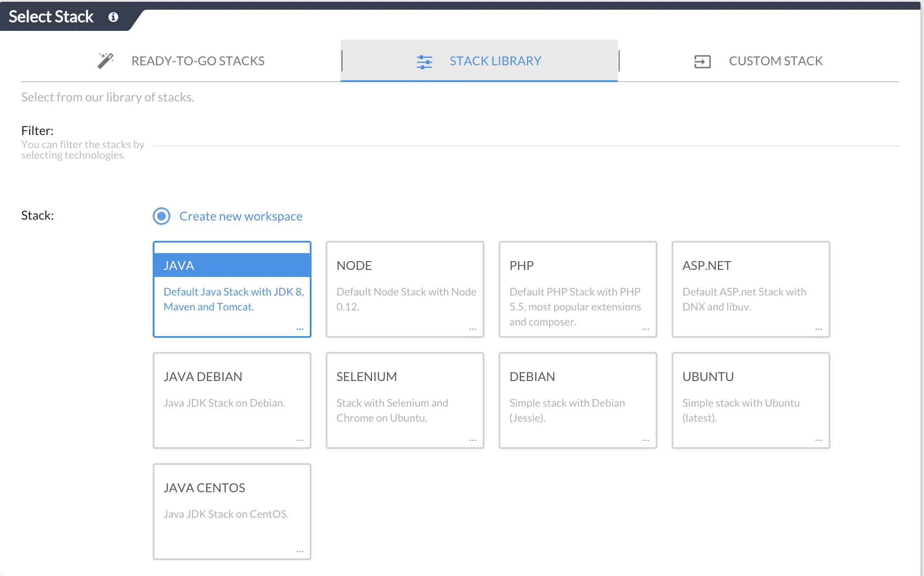Expand details ellipsis on JAVA DEBIAN card

pos(300,440)
